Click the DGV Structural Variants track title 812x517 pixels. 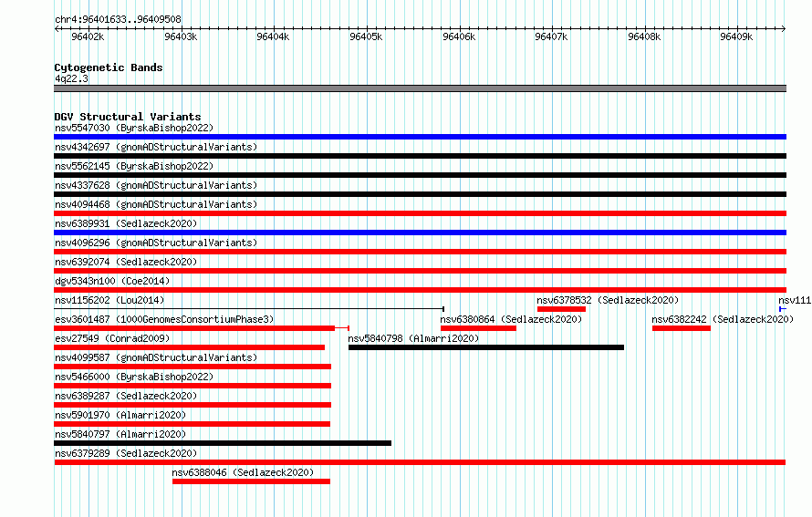click(x=128, y=117)
